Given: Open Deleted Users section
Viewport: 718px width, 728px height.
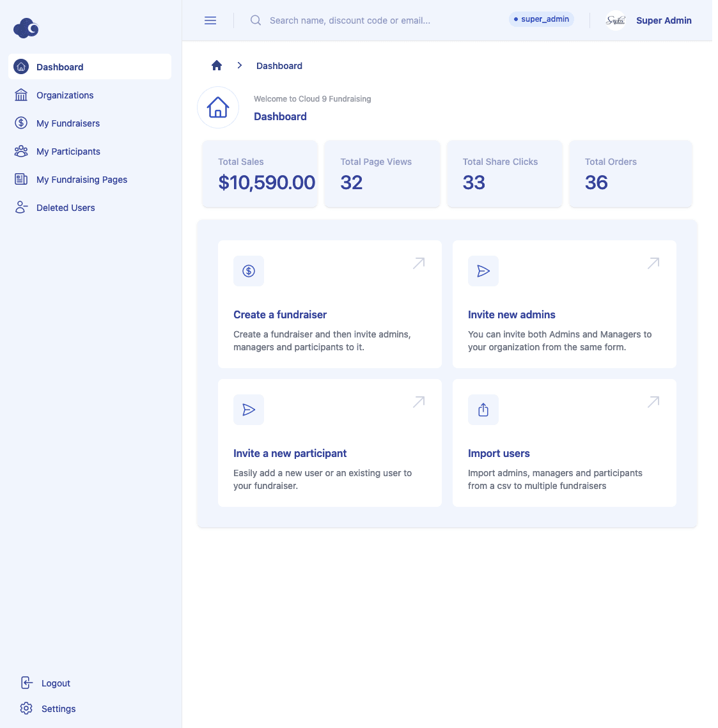Looking at the screenshot, I should [x=65, y=208].
